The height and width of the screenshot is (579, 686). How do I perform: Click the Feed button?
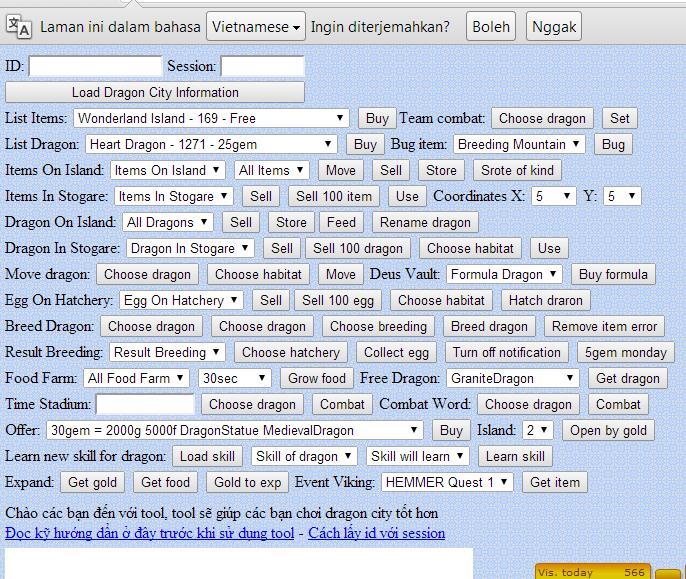[x=341, y=222]
